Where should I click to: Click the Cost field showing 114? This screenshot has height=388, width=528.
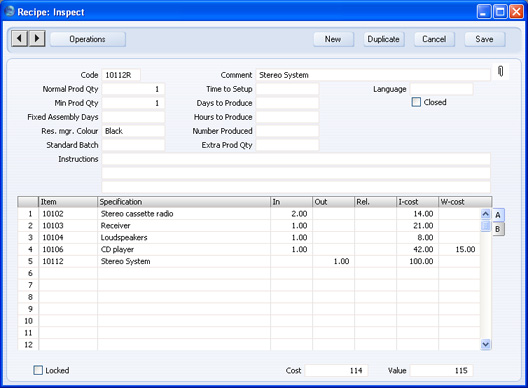coord(336,370)
